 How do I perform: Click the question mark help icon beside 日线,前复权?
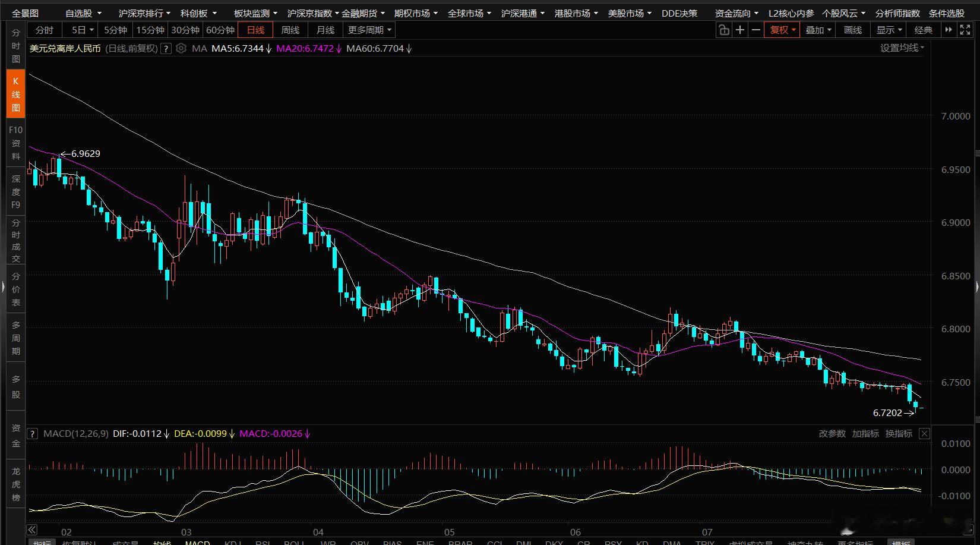(x=166, y=49)
